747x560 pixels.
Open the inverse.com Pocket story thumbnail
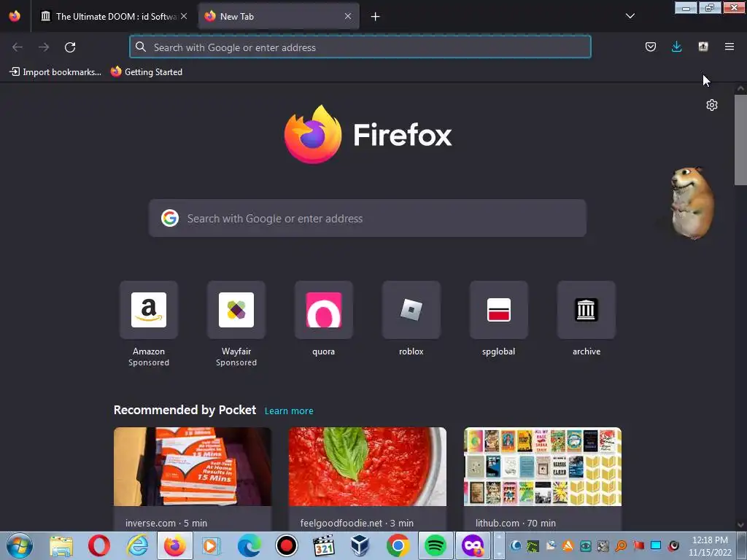click(193, 467)
